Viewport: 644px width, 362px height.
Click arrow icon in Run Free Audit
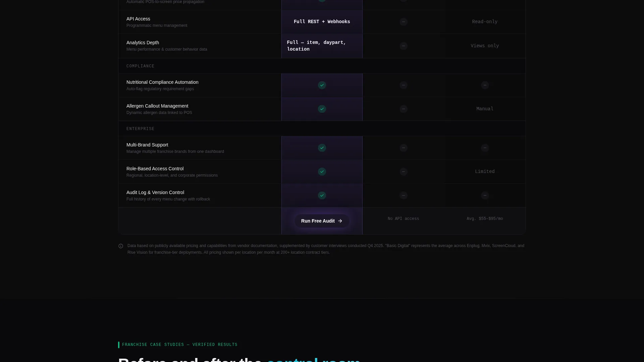click(340, 221)
